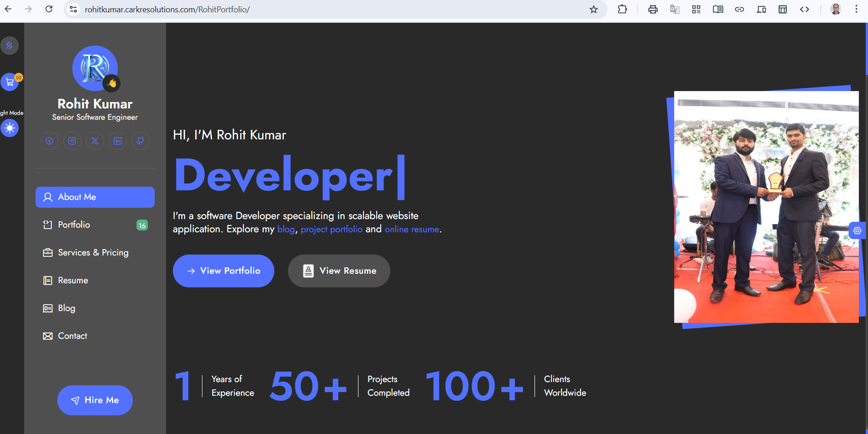
Task: Open the GitHub profile icon
Action: (x=140, y=141)
